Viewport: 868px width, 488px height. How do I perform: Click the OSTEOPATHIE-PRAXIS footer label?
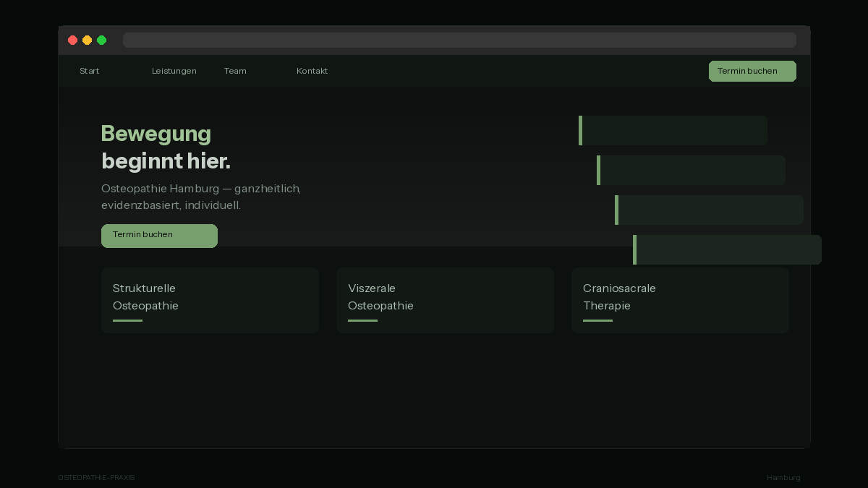coord(96,477)
